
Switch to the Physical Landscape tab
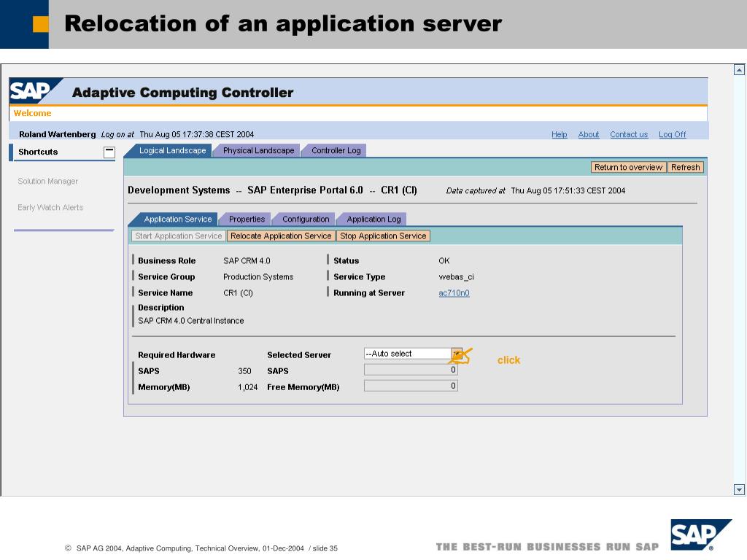[258, 150]
